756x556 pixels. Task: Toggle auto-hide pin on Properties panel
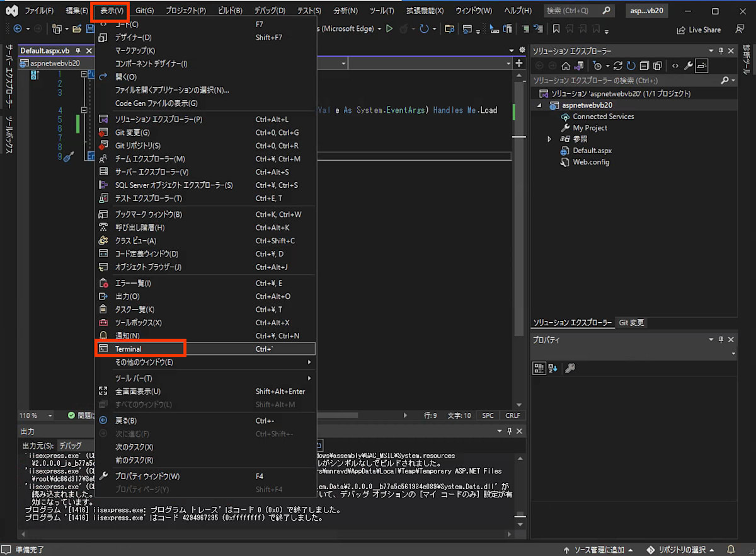pyautogui.click(x=721, y=340)
